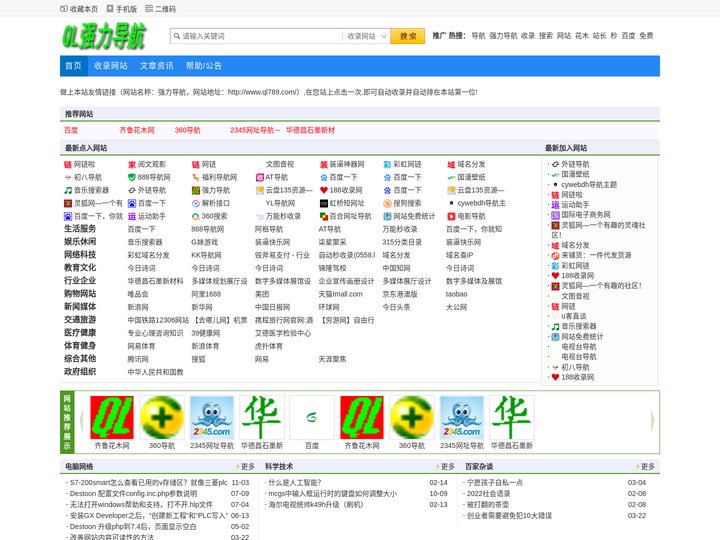Click 网站免费统计 icon in 最新加入网站
The image size is (720, 540).
[555, 337]
